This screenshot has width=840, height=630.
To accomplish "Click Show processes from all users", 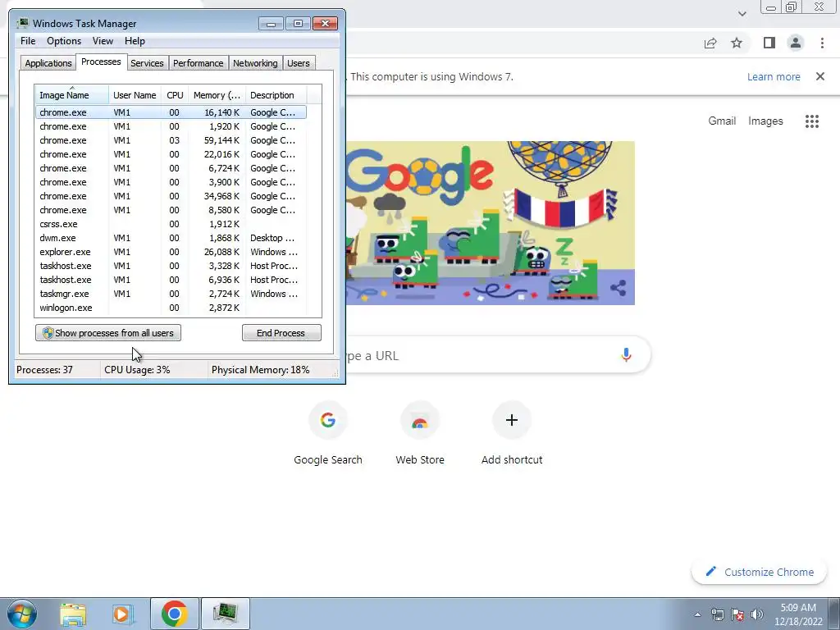I will pos(108,333).
